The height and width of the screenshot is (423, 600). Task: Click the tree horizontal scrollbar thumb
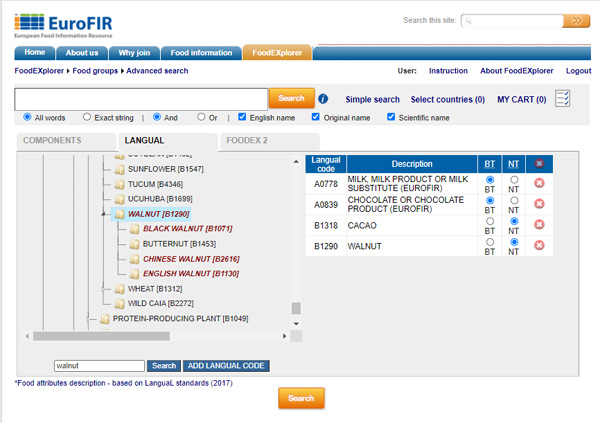click(101, 336)
